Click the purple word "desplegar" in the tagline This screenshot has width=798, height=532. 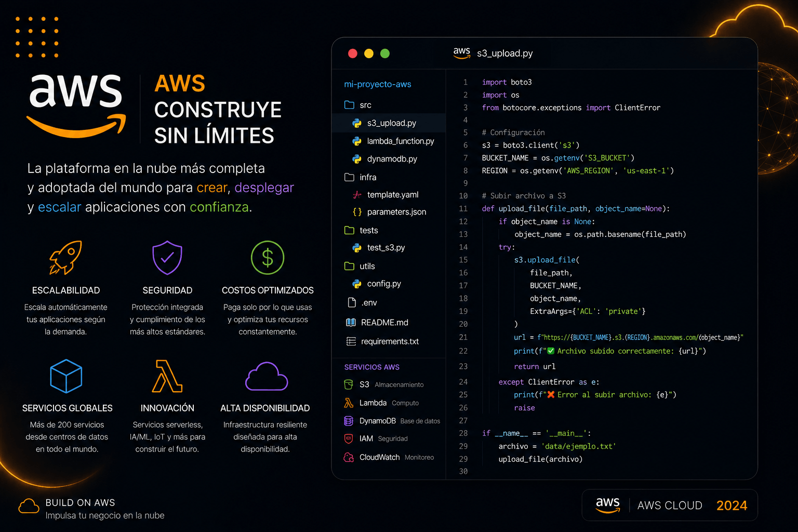pyautogui.click(x=264, y=188)
